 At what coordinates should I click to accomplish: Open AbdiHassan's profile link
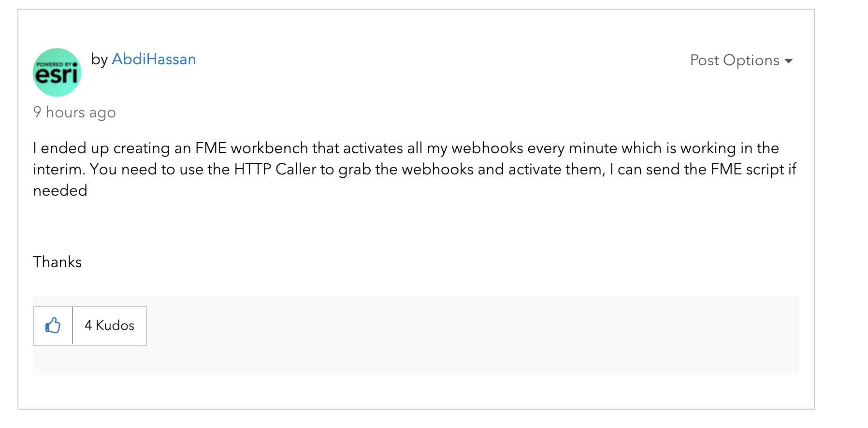coord(154,59)
